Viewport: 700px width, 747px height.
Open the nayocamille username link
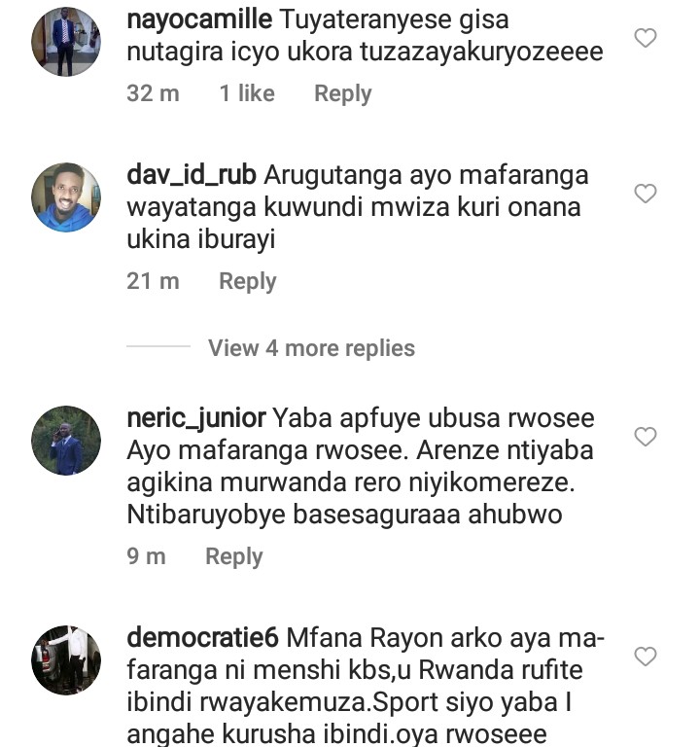[199, 19]
